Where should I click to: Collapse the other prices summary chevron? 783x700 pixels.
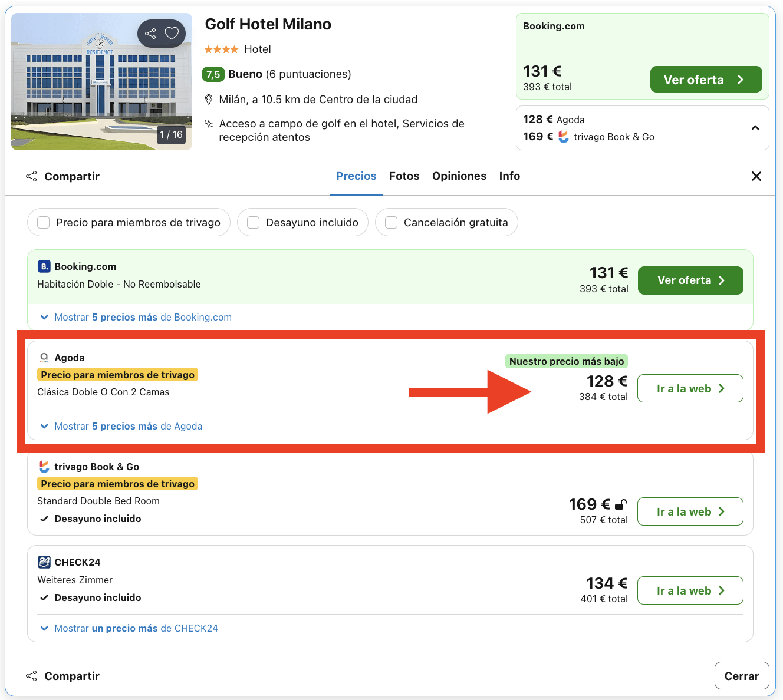click(x=755, y=128)
